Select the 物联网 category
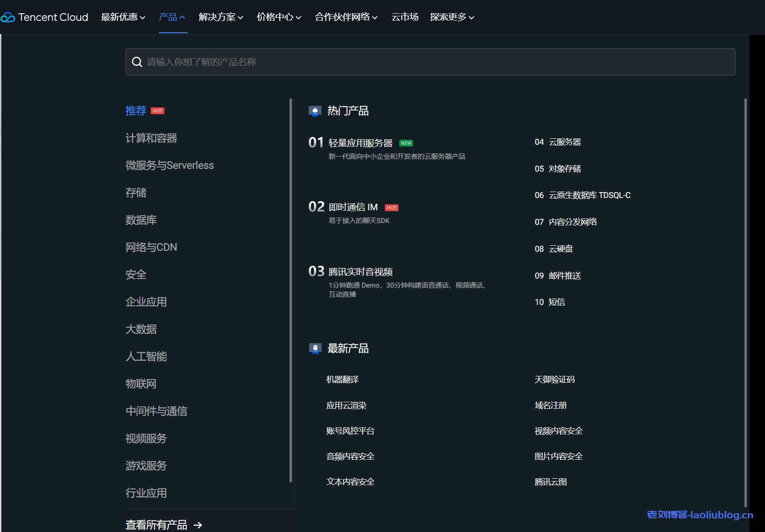 141,384
